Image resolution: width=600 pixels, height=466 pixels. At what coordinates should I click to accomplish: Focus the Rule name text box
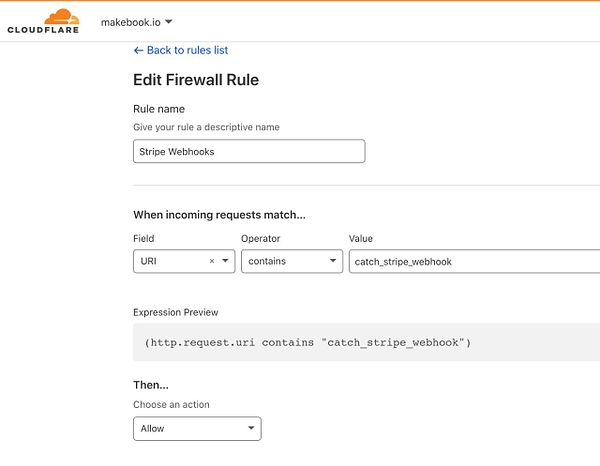[249, 151]
